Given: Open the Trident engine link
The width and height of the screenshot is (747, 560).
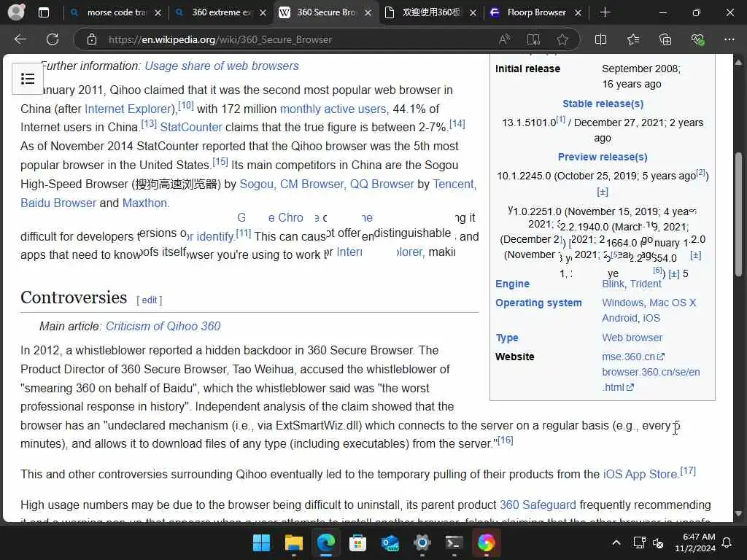Looking at the screenshot, I should [x=646, y=284].
